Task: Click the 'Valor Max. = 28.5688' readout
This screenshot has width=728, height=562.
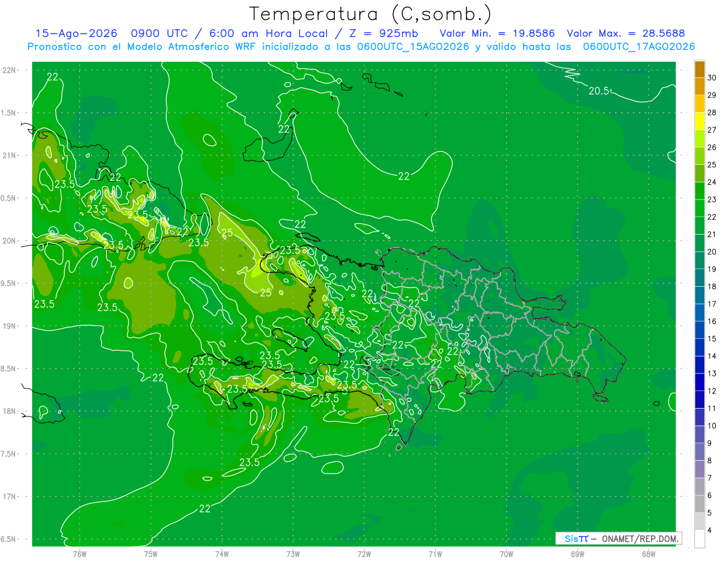Action: 625,33
